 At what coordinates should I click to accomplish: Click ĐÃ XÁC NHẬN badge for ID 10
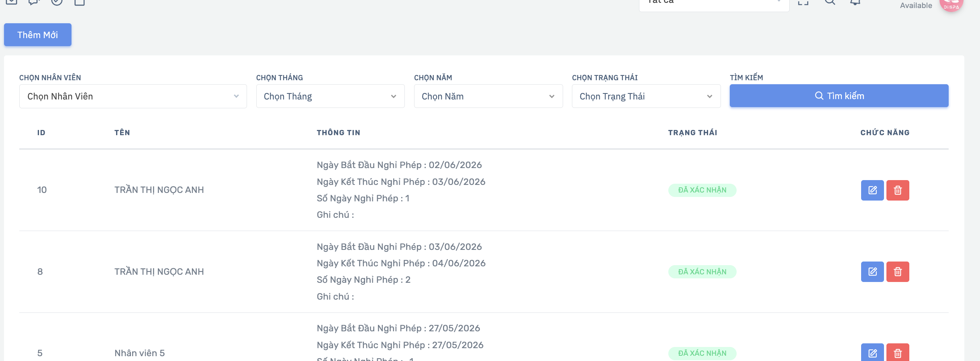[702, 190]
